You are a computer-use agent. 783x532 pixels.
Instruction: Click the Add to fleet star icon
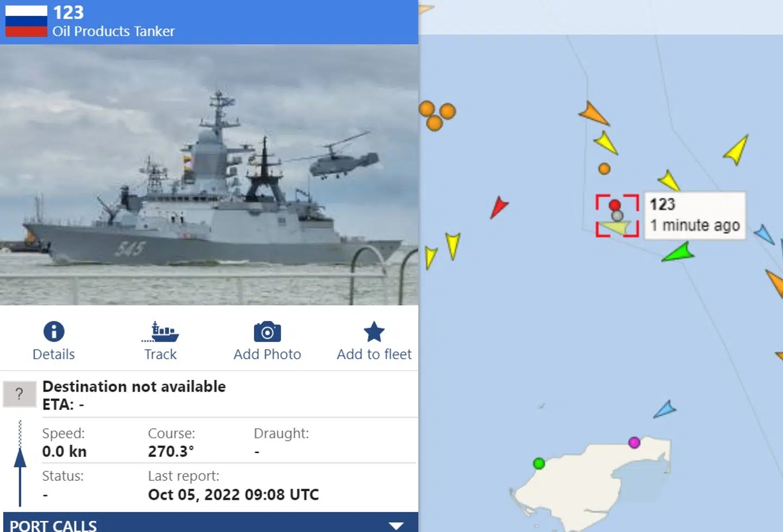pyautogui.click(x=374, y=331)
